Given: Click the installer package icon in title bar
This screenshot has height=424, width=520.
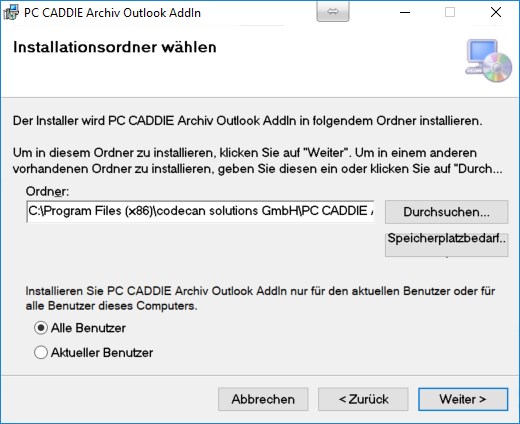Looking at the screenshot, I should click(x=11, y=12).
